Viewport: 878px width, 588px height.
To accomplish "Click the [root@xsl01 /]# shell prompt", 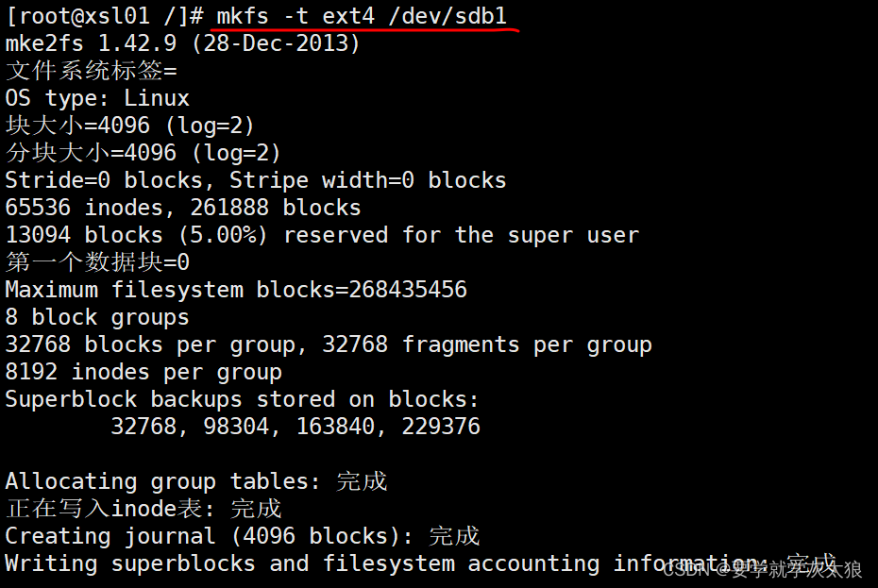I will point(105,16).
